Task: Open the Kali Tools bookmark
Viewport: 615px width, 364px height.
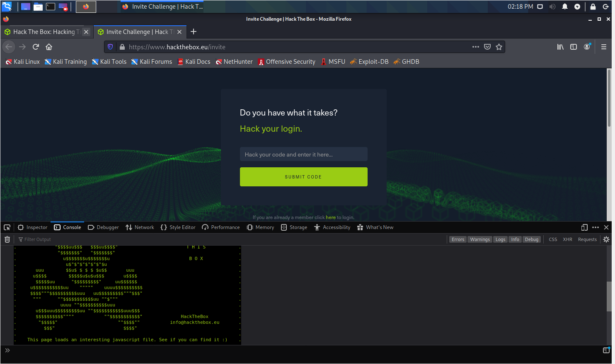Action: pyautogui.click(x=109, y=62)
